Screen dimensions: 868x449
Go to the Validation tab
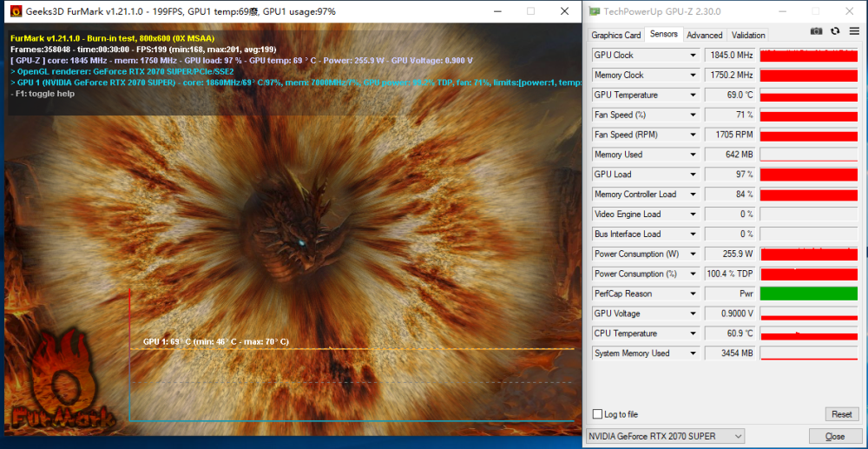[748, 35]
